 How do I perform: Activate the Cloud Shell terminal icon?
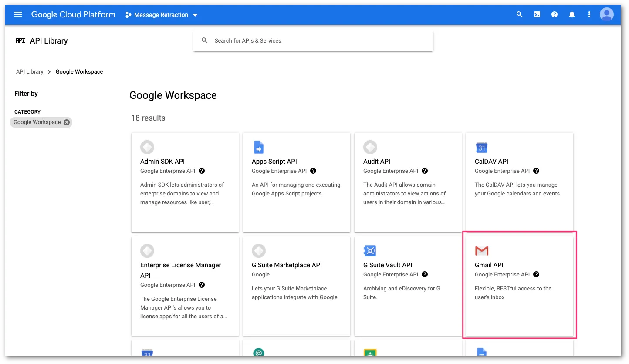[x=537, y=14]
